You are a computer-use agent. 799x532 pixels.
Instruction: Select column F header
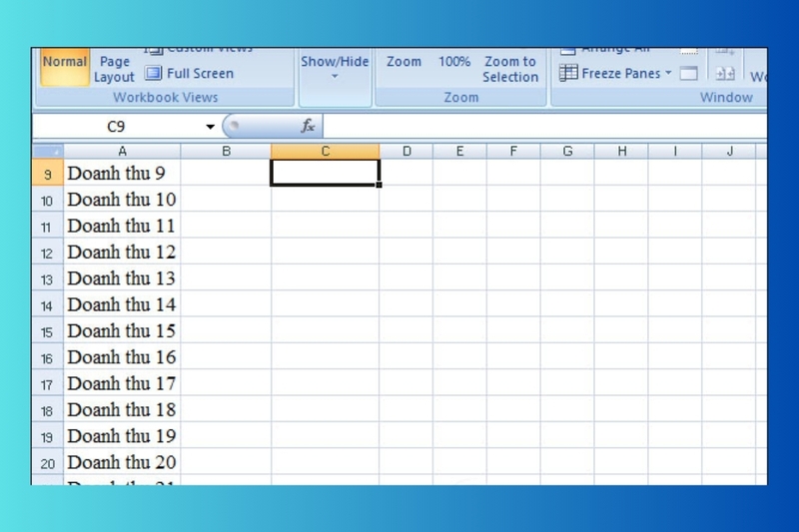click(x=513, y=151)
